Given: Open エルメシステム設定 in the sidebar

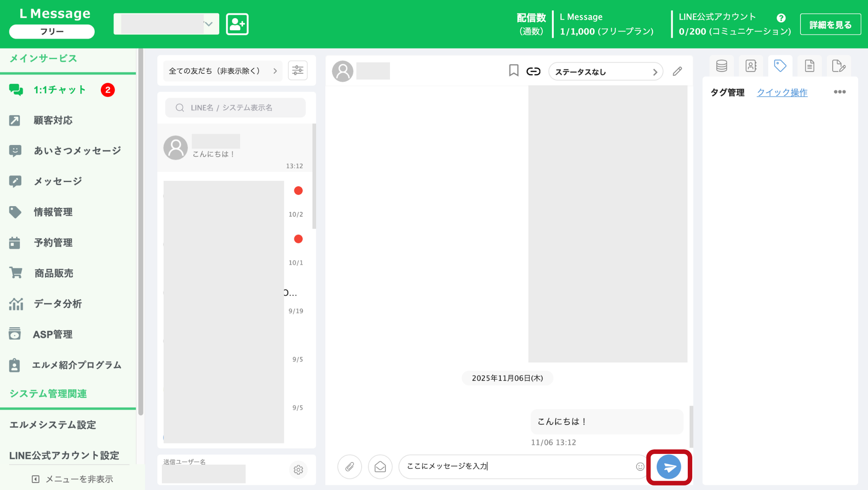Looking at the screenshot, I should tap(53, 425).
